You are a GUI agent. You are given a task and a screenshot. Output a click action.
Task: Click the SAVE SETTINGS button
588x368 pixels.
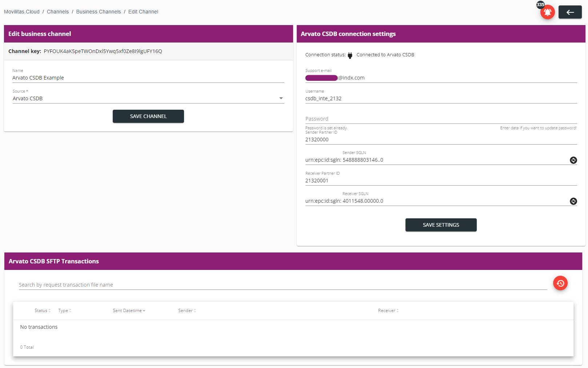pyautogui.click(x=441, y=225)
